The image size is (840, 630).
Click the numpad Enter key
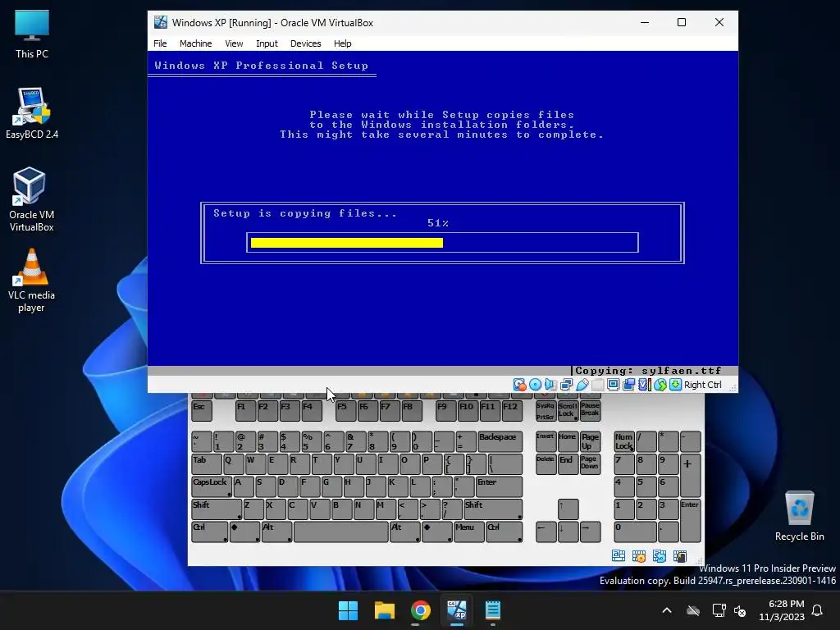click(690, 521)
